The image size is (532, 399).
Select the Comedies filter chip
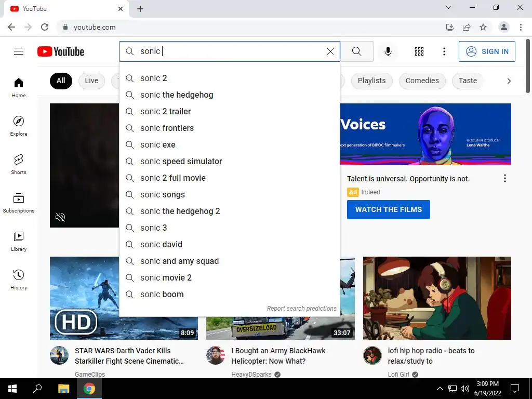[x=422, y=81]
